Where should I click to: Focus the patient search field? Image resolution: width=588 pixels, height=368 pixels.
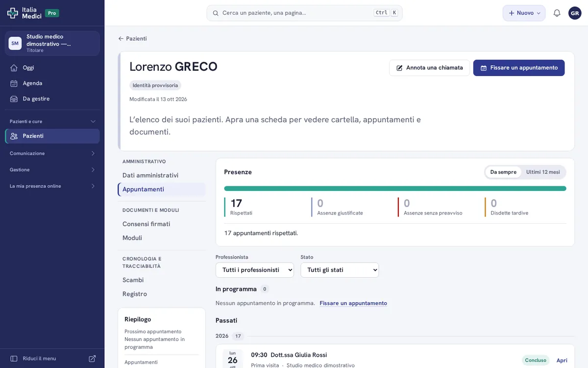tap(304, 13)
